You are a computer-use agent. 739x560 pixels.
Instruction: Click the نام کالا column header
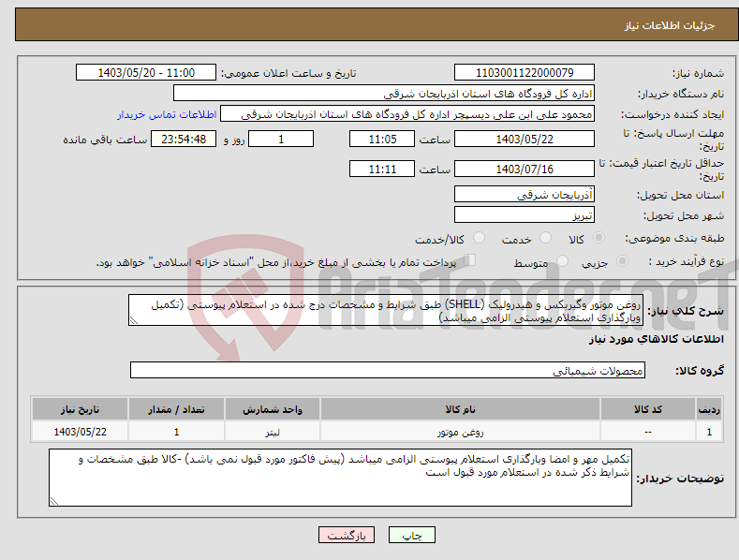pyautogui.click(x=460, y=409)
